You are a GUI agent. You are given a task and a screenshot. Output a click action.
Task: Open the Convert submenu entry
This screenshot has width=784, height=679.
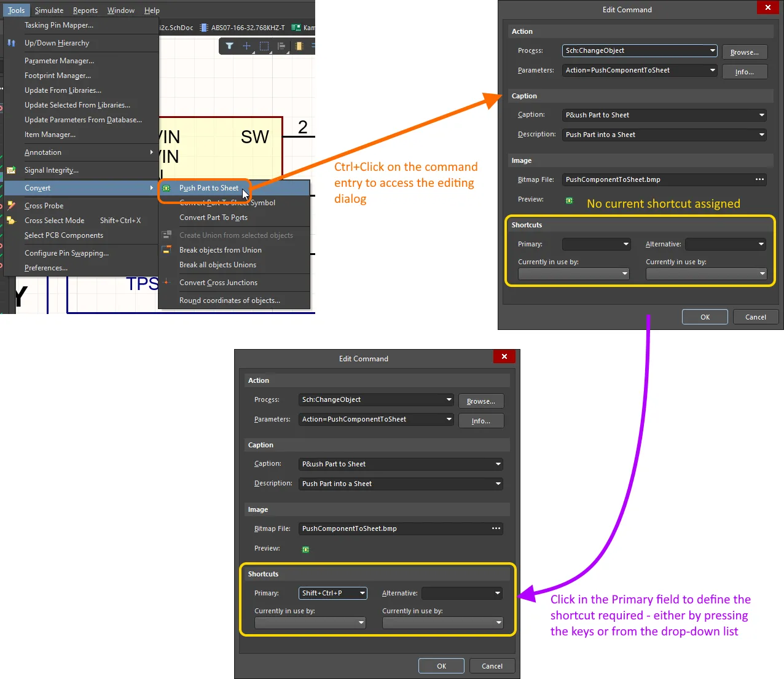pyautogui.click(x=81, y=188)
